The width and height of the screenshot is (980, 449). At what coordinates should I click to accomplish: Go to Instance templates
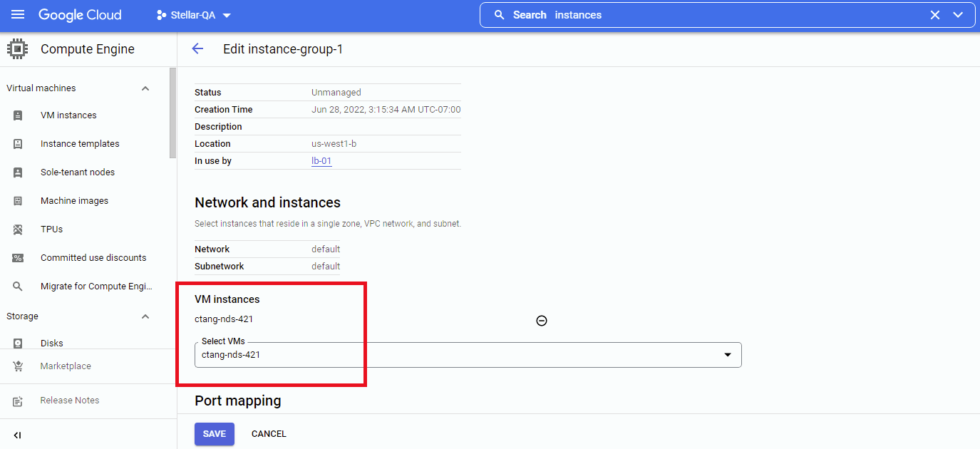click(80, 144)
